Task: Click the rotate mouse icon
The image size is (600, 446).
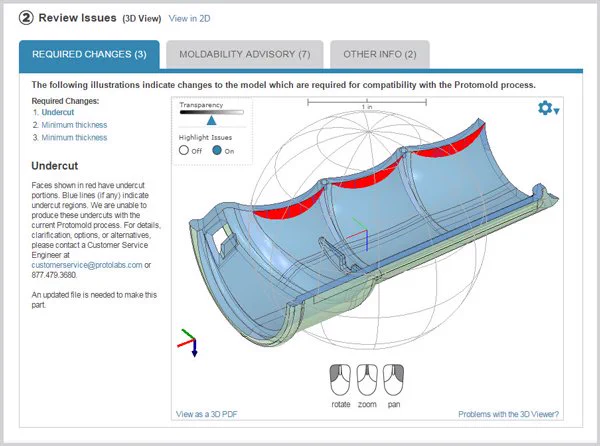Action: (x=340, y=380)
